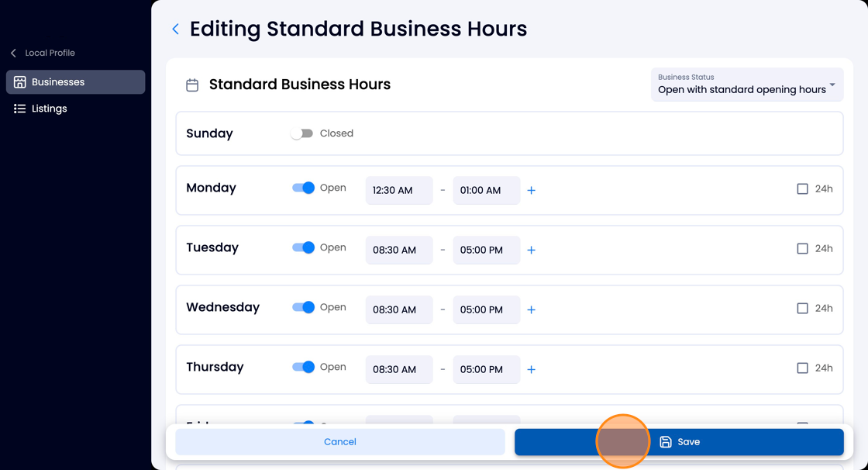868x470 pixels.
Task: Click the back chevron next to Local Profile
Action: coord(13,54)
